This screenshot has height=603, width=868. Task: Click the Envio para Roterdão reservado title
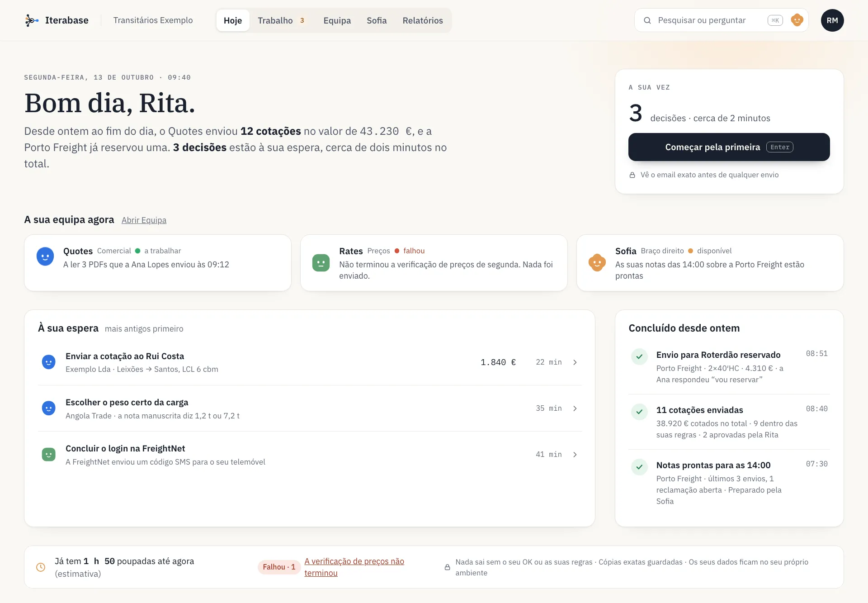[718, 355]
